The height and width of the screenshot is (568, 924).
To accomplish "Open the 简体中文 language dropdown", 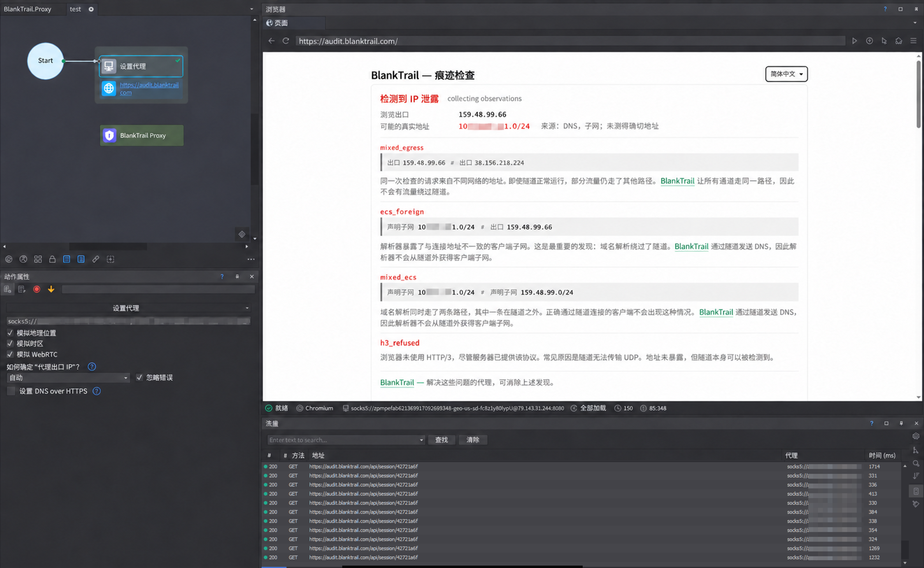I will pos(786,74).
